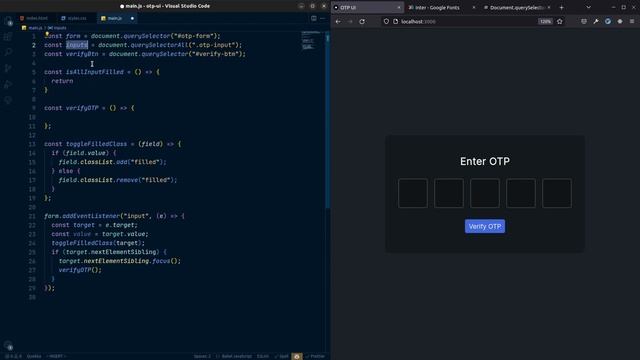
Task: Click the blue round extension icon
Action: 608,22
